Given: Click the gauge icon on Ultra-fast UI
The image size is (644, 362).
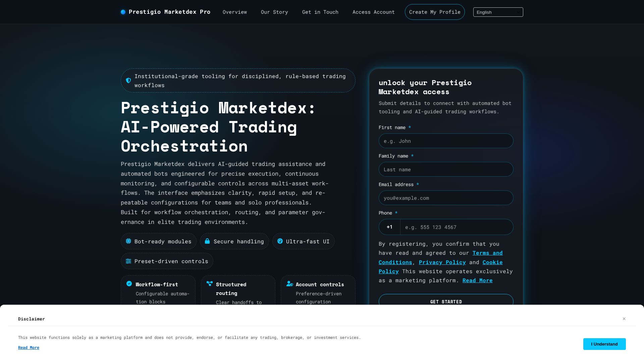Looking at the screenshot, I should click(x=280, y=241).
